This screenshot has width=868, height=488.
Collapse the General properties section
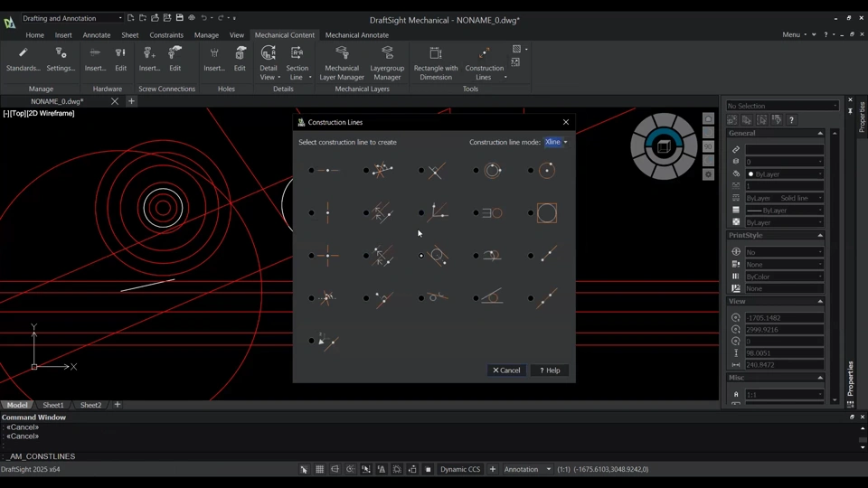(820, 134)
